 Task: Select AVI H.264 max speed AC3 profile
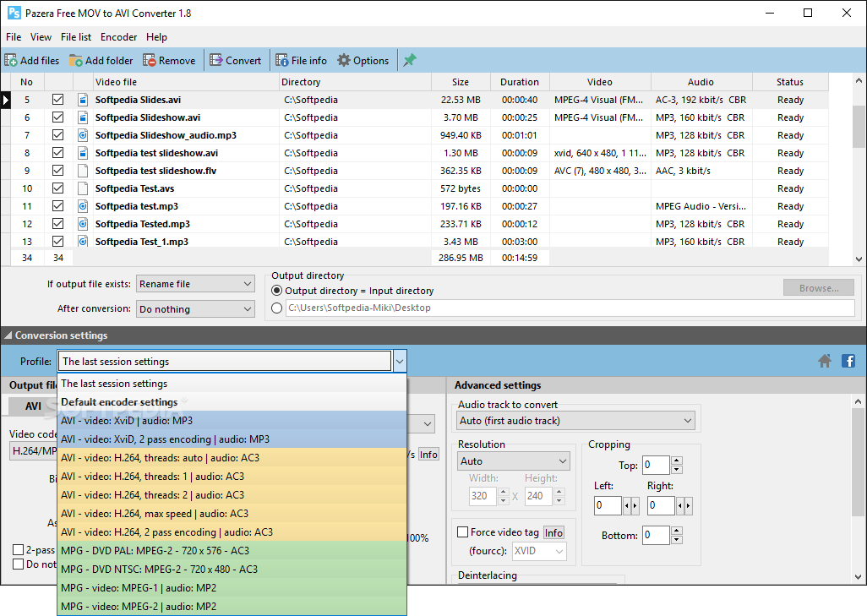(232, 513)
